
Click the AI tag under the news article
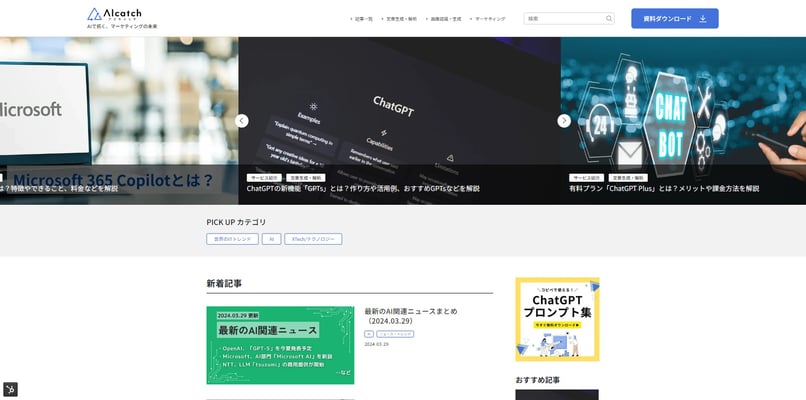point(369,334)
